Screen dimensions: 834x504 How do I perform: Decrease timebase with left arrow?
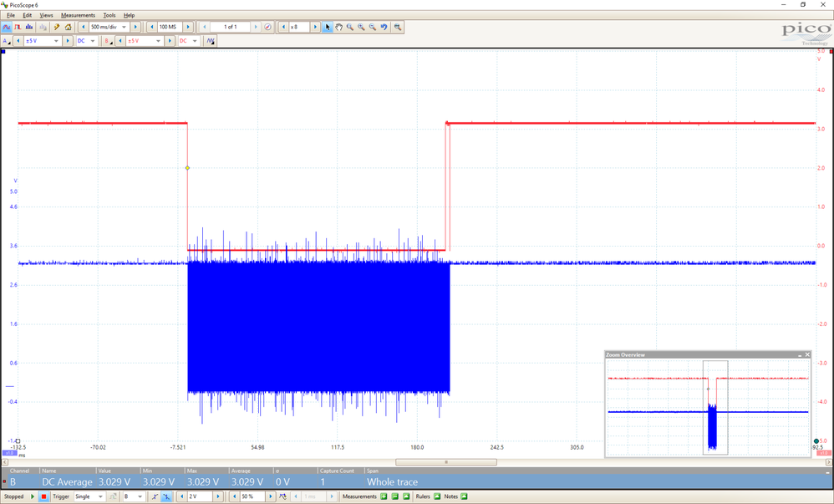pyautogui.click(x=84, y=27)
